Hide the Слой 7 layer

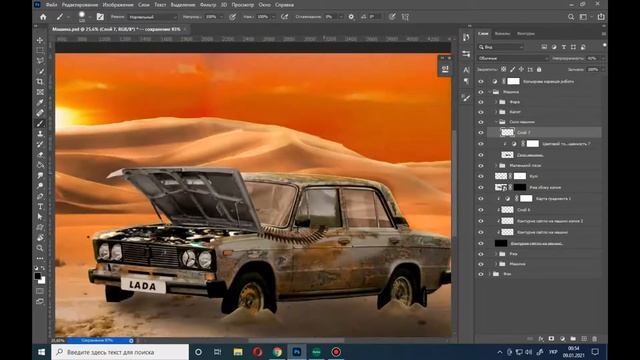tap(481, 132)
